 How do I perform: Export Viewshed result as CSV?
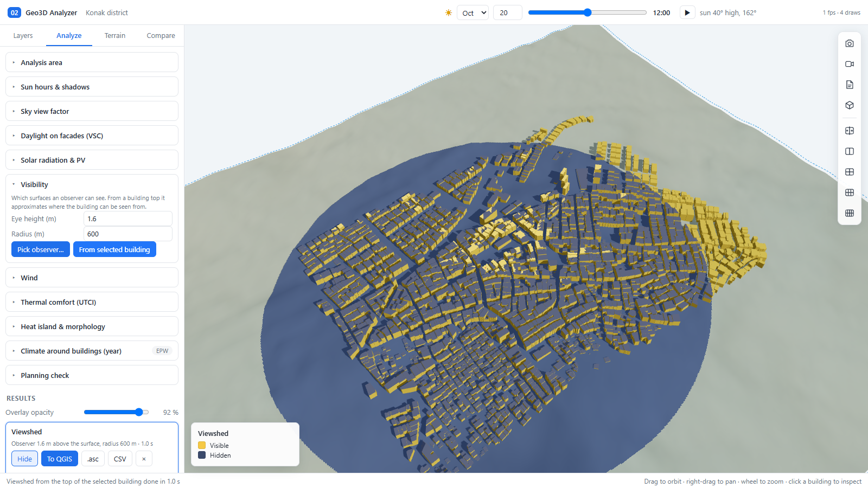pos(120,459)
